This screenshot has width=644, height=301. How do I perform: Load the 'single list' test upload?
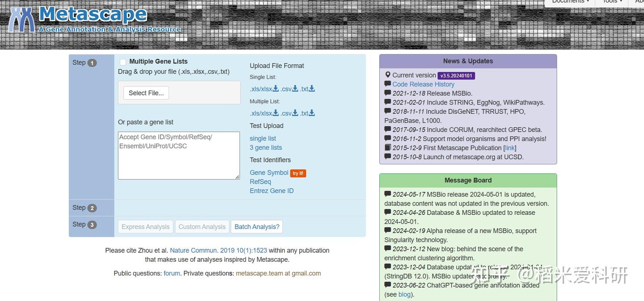point(263,138)
